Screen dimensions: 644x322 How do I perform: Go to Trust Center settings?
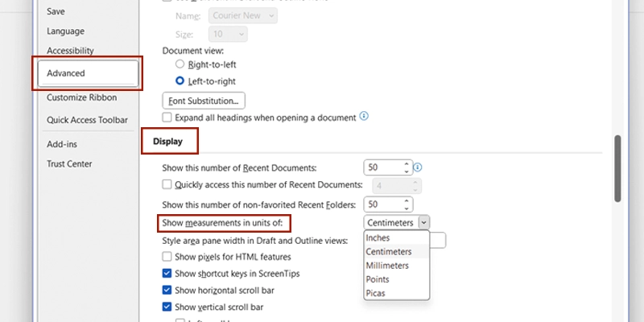click(x=69, y=163)
